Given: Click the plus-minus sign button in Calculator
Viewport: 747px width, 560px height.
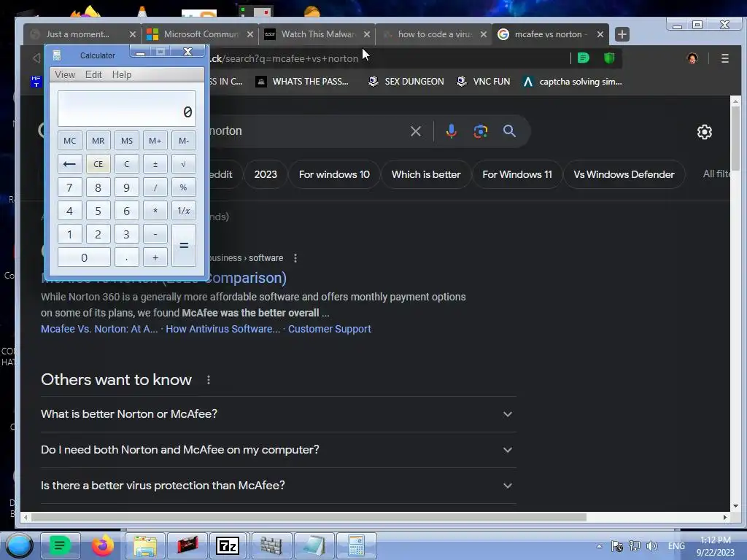Looking at the screenshot, I should [155, 164].
